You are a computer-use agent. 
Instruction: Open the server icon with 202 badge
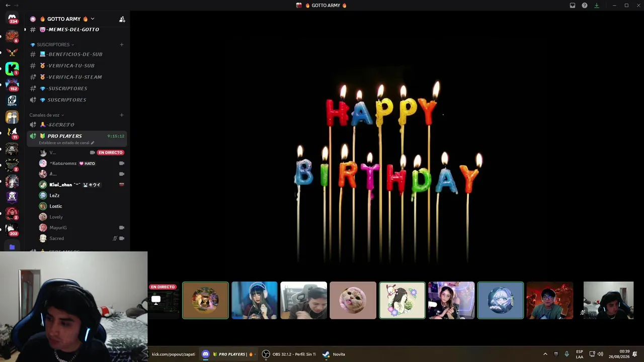tap(12, 229)
